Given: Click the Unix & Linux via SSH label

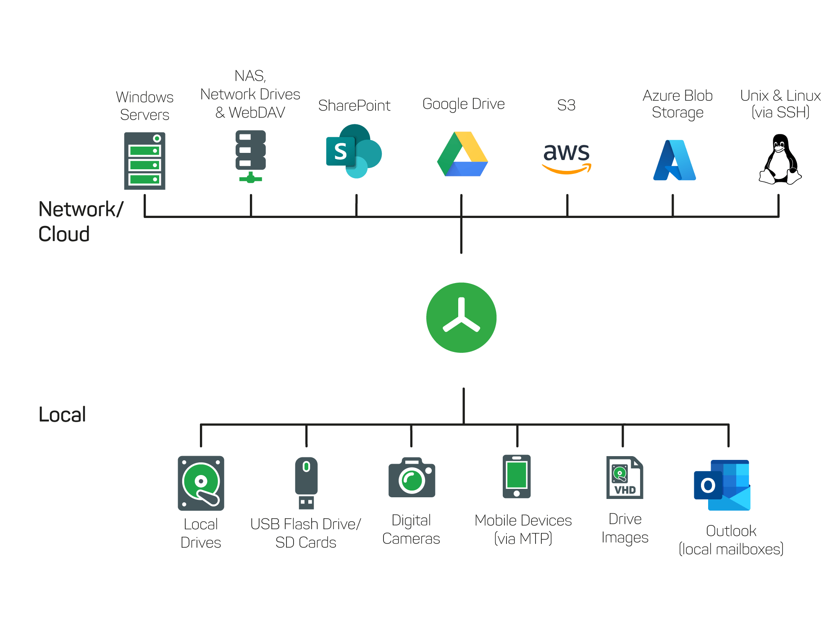Looking at the screenshot, I should pyautogui.click(x=780, y=104).
